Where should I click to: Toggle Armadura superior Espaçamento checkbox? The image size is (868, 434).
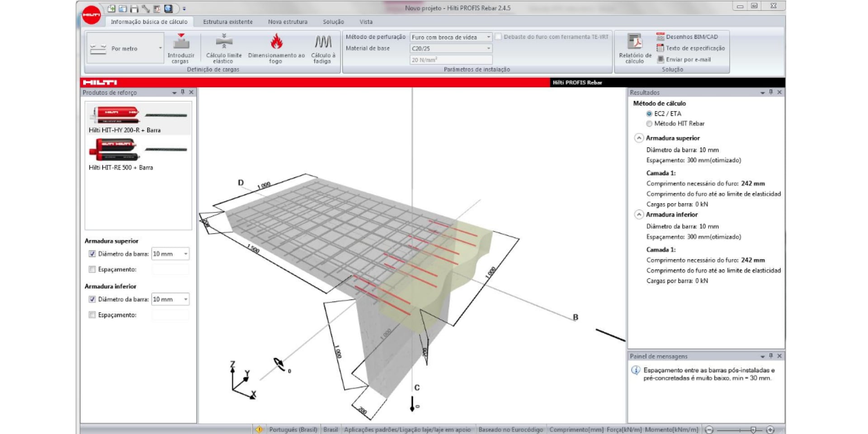click(x=92, y=269)
